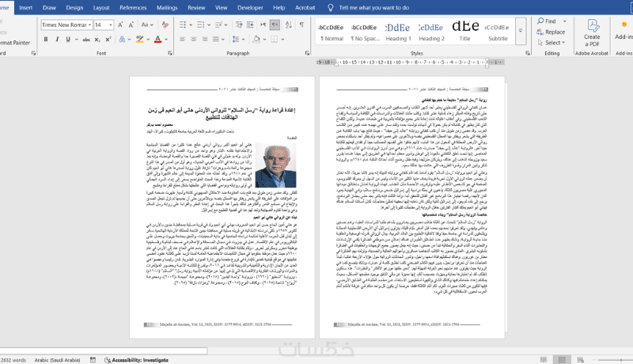
Task: Apply Borders icon
Action: click(x=275, y=39)
